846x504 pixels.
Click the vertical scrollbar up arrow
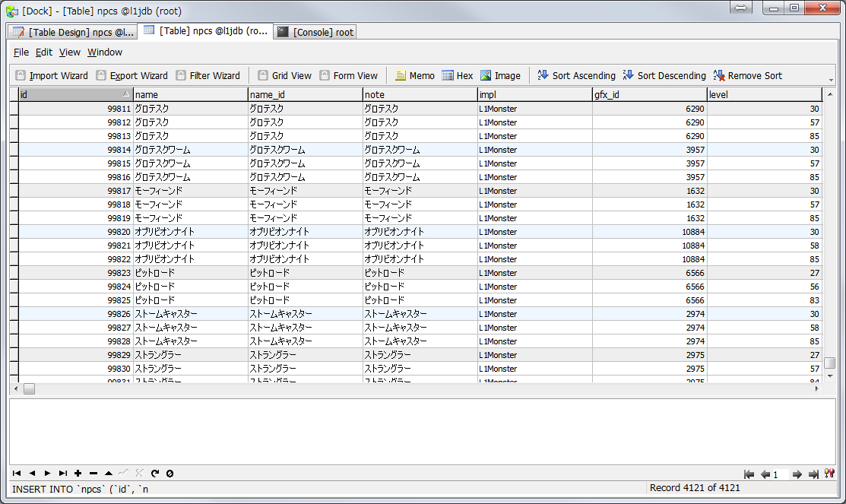tap(830, 94)
